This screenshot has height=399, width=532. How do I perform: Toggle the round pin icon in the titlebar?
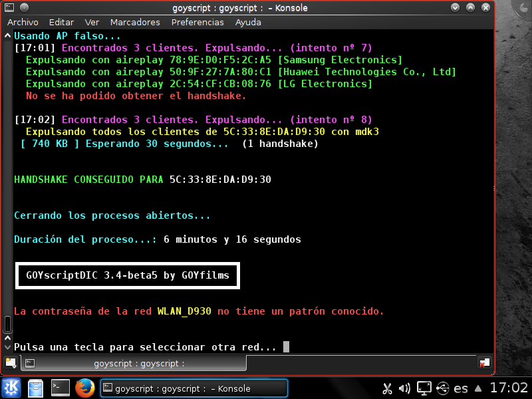point(24,7)
